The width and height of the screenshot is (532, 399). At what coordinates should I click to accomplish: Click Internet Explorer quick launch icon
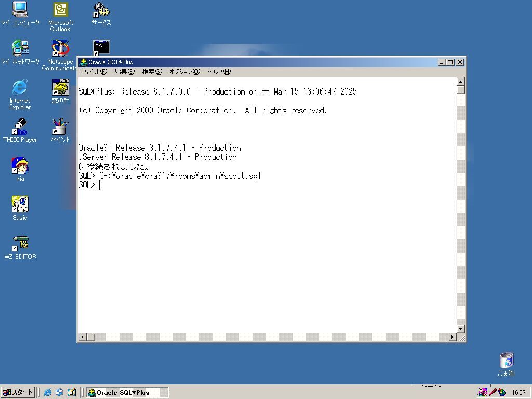(x=47, y=393)
